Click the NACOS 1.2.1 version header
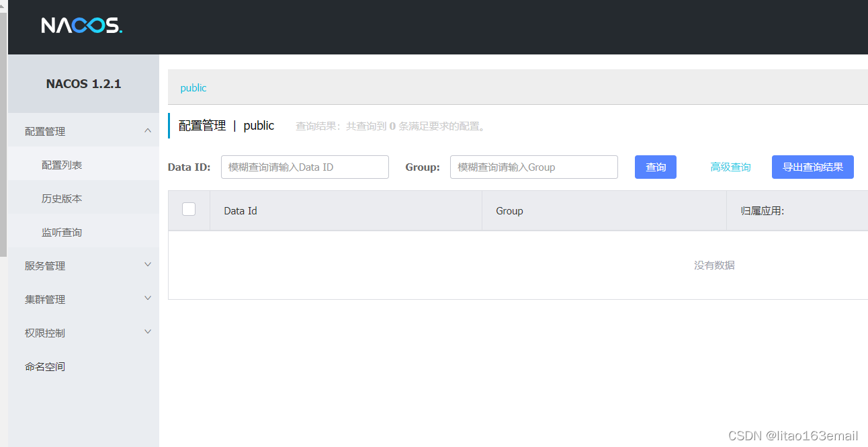 [x=83, y=83]
